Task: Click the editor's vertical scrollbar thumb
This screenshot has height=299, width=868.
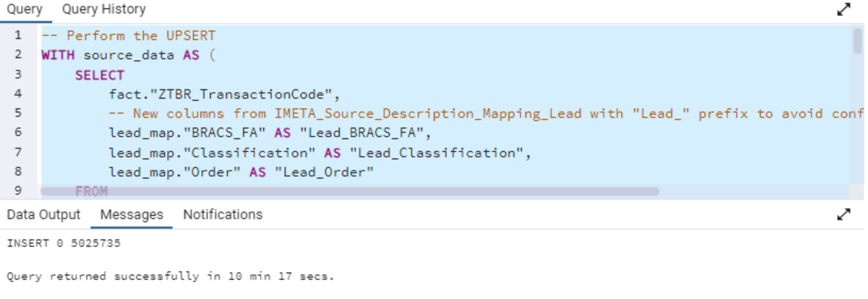Action: click(x=857, y=41)
